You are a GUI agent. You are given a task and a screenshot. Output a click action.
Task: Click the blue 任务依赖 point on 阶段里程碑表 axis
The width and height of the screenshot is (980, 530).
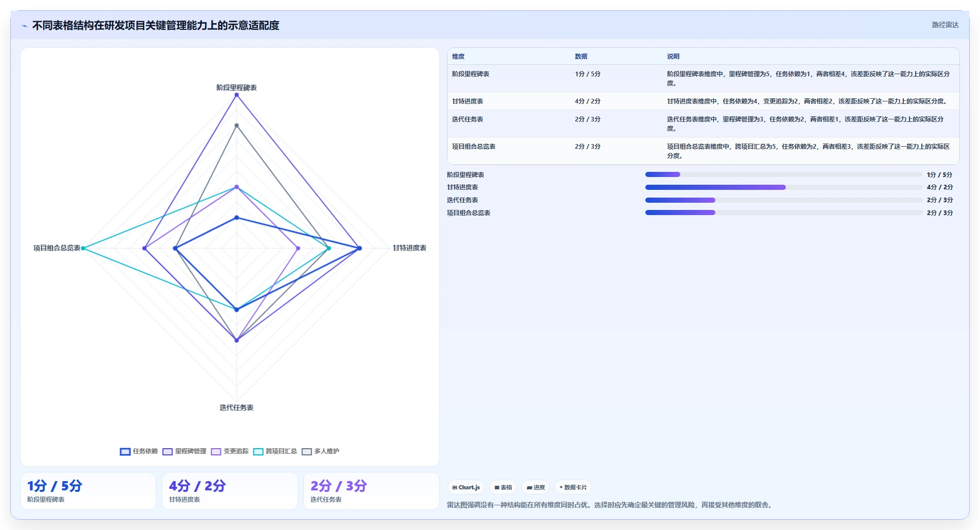click(x=237, y=218)
